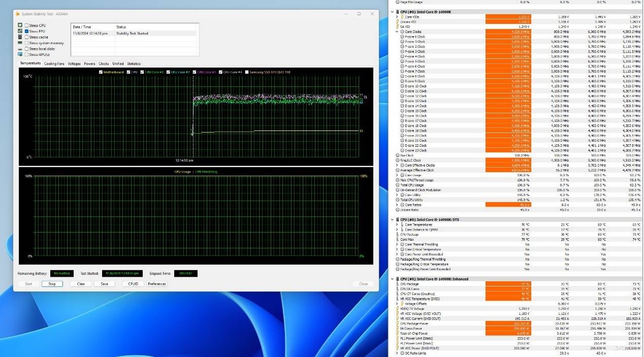Click the Save button

[x=104, y=284]
